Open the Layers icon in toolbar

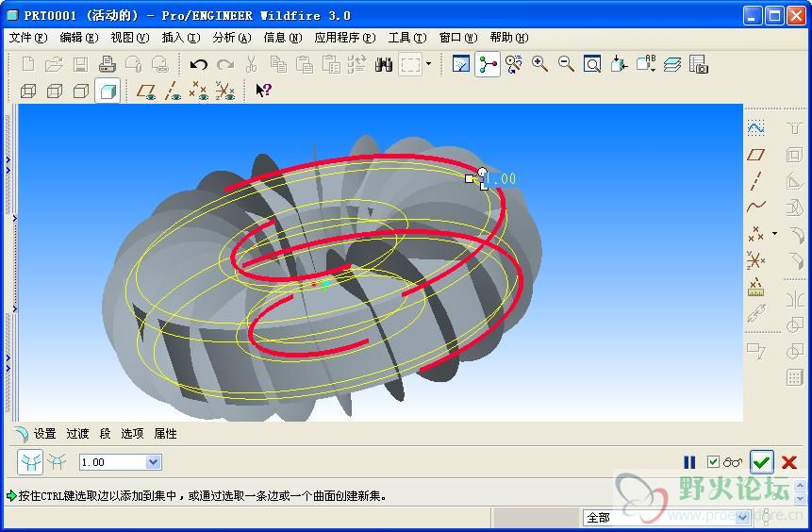[671, 64]
